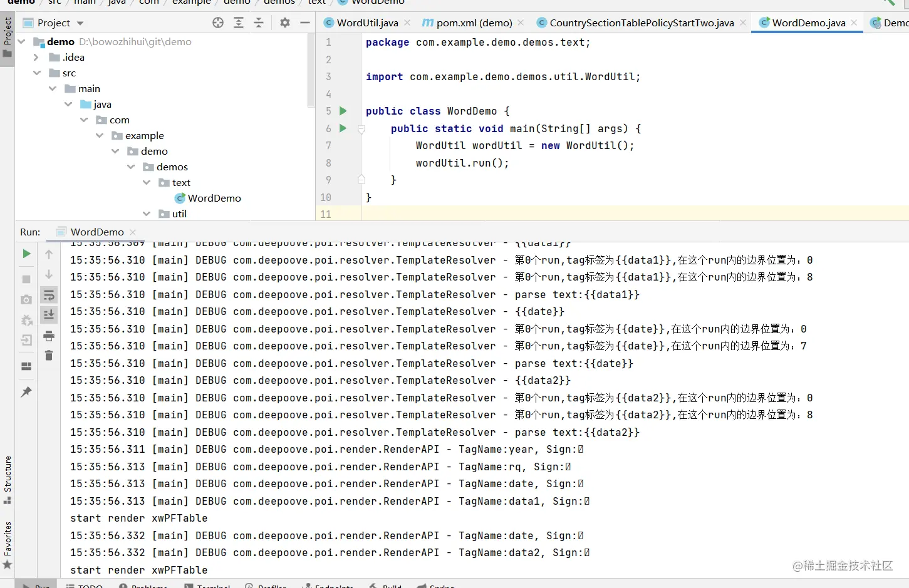Viewport: 909px width, 588px height.
Task: Switch to WordUtil.java tab
Action: [367, 23]
